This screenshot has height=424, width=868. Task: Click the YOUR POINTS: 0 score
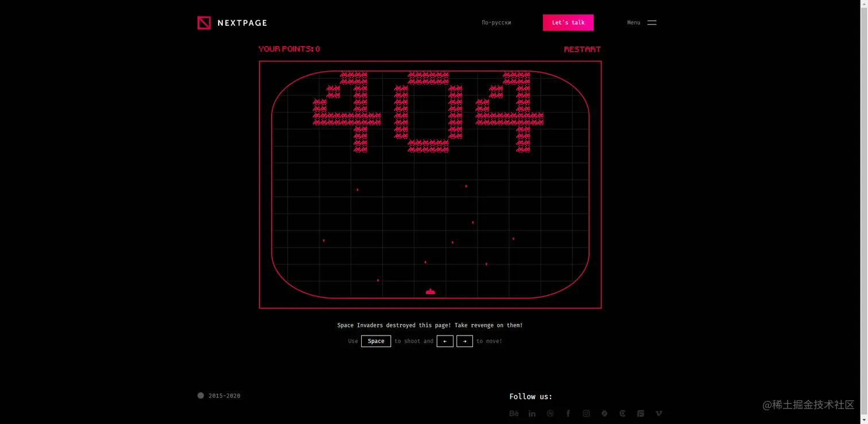click(289, 49)
